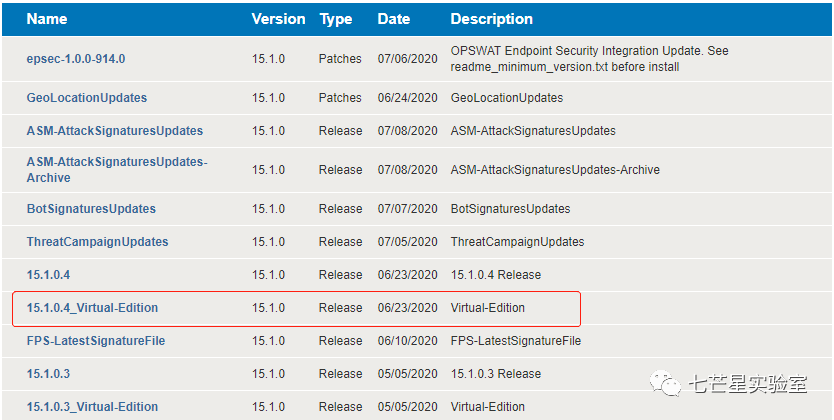Open the ThreatCampaignUpdates link in Name column

tap(97, 242)
